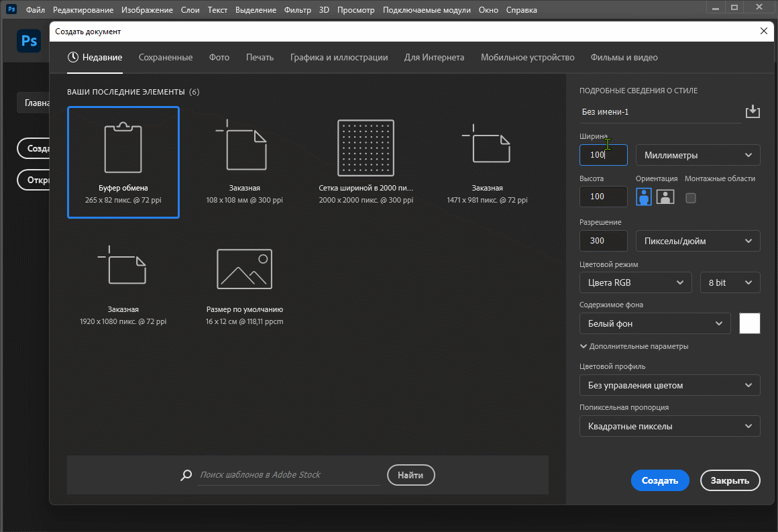Collapse Дополнительные параметры section
This screenshot has height=532, width=778.
[634, 346]
